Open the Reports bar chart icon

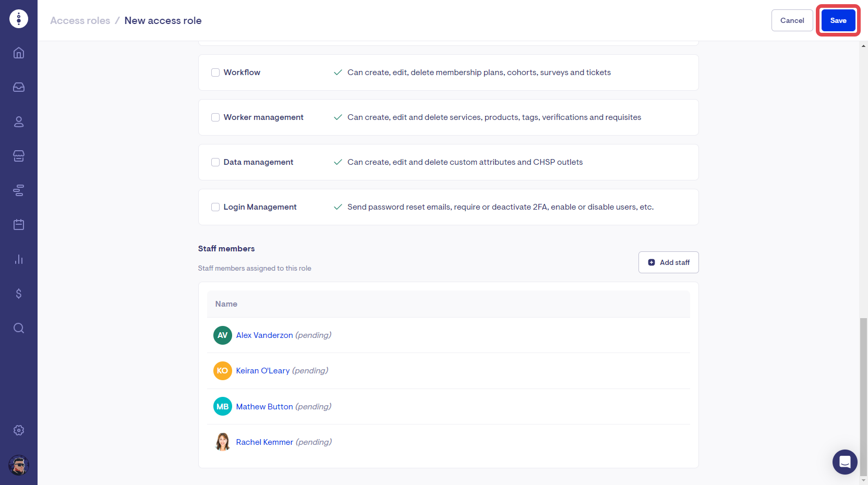click(x=19, y=259)
